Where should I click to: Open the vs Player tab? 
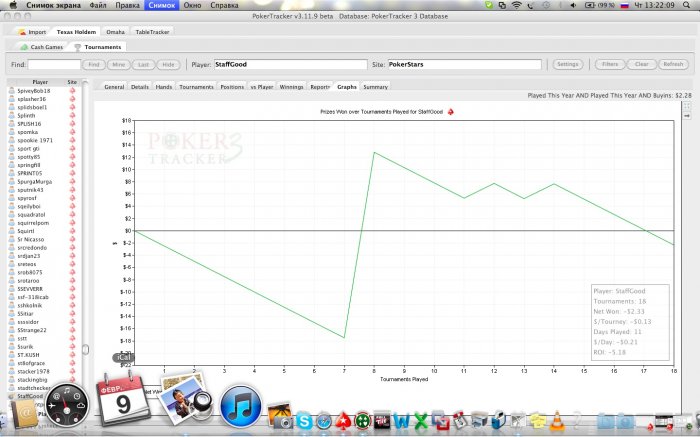262,87
